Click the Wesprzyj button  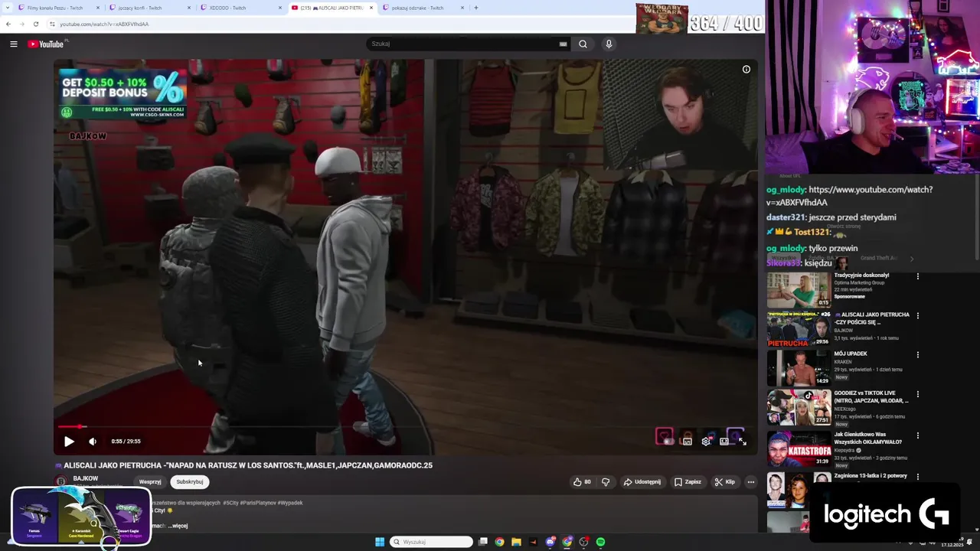click(150, 482)
